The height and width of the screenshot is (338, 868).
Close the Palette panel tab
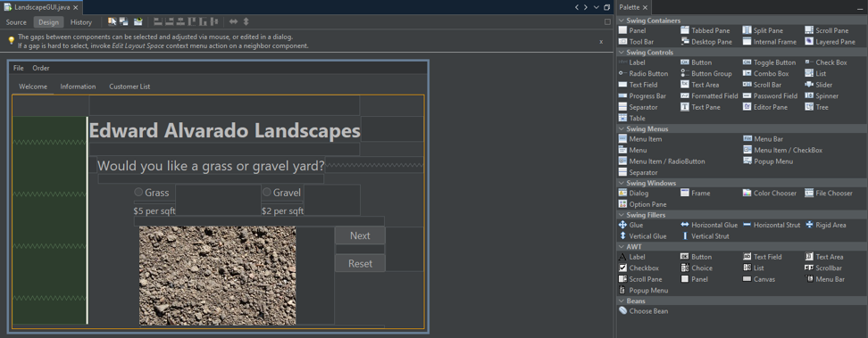tap(645, 7)
